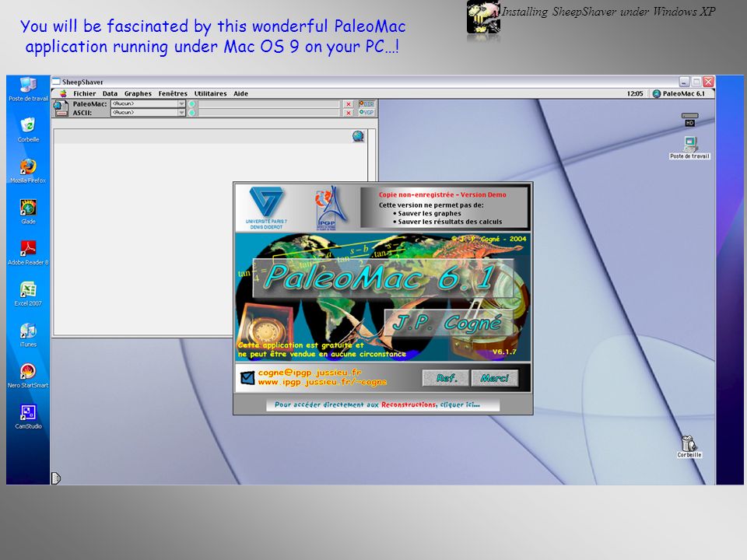
Task: Open the ASCII file dropdown
Action: (x=148, y=112)
